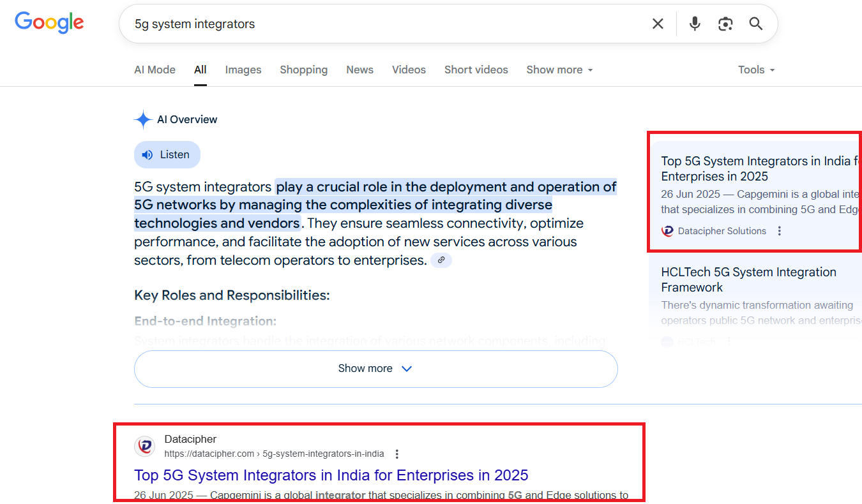This screenshot has width=862, height=504.
Task: Clear the search box with X icon
Action: pyautogui.click(x=658, y=24)
